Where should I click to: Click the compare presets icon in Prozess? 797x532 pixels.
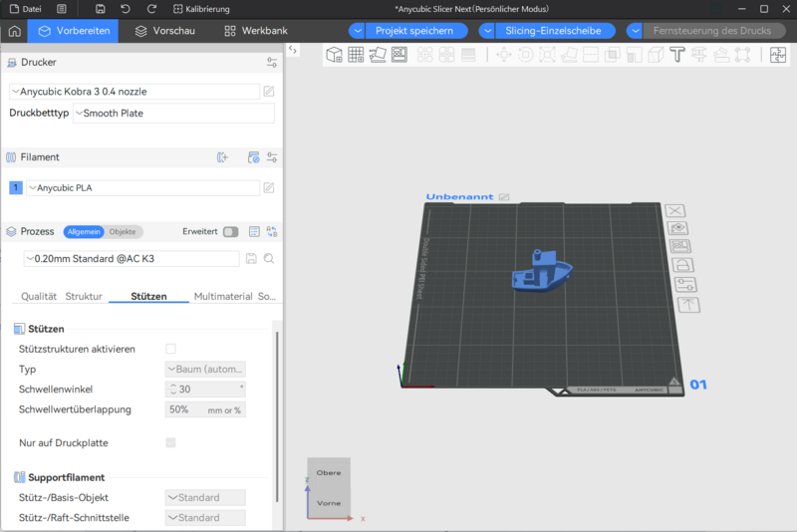272,232
